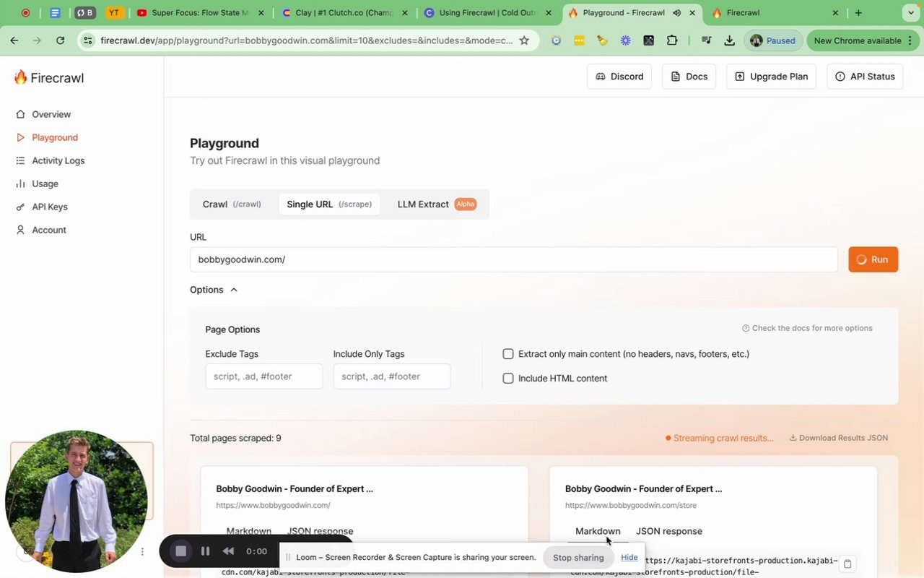Open the Account page

pyautogui.click(x=48, y=230)
